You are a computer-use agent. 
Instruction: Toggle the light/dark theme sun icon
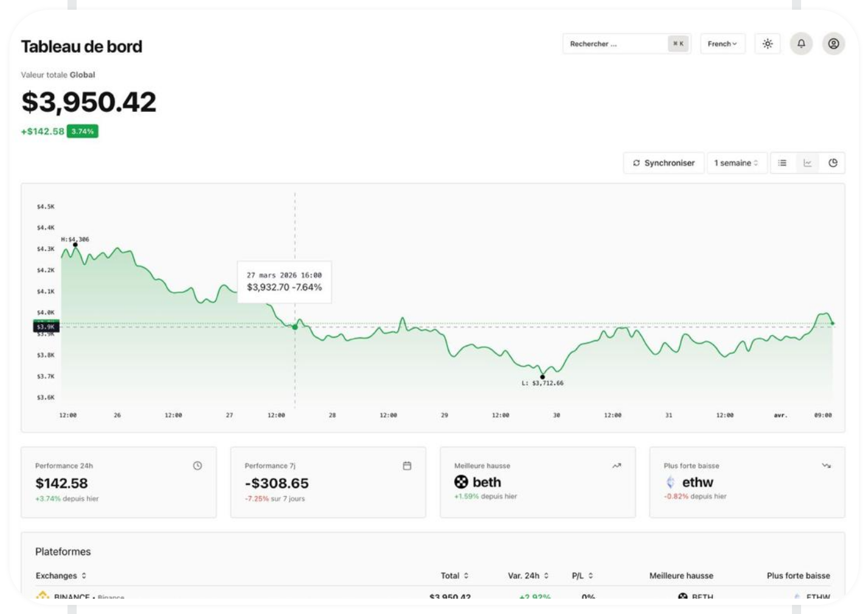tap(768, 44)
